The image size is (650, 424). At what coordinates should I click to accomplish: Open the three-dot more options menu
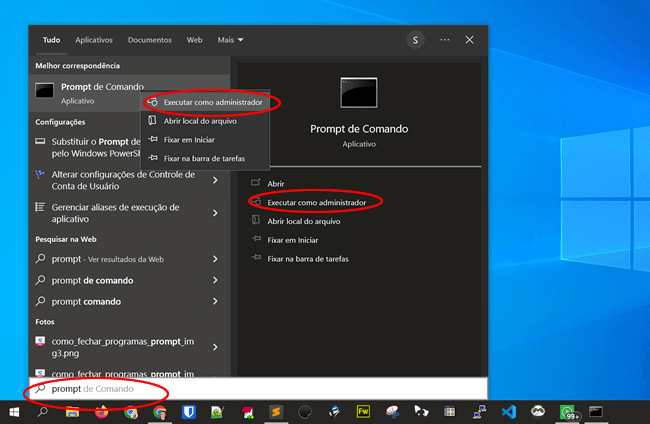point(444,40)
